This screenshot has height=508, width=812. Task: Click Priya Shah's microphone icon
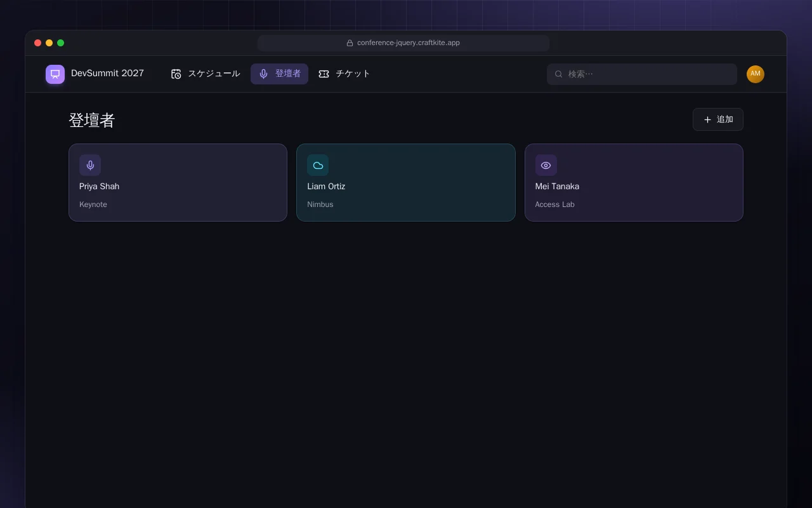point(90,165)
